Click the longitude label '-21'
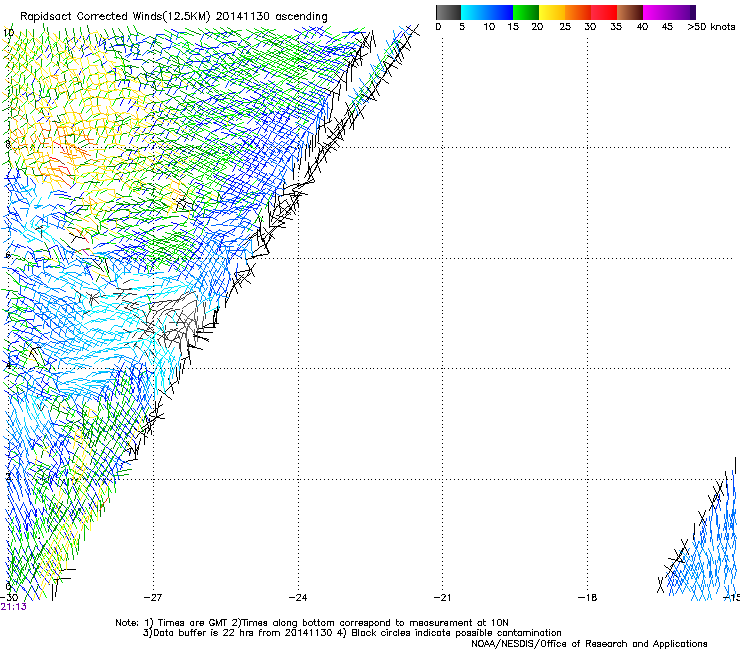This screenshot has height=650, width=740. [442, 598]
